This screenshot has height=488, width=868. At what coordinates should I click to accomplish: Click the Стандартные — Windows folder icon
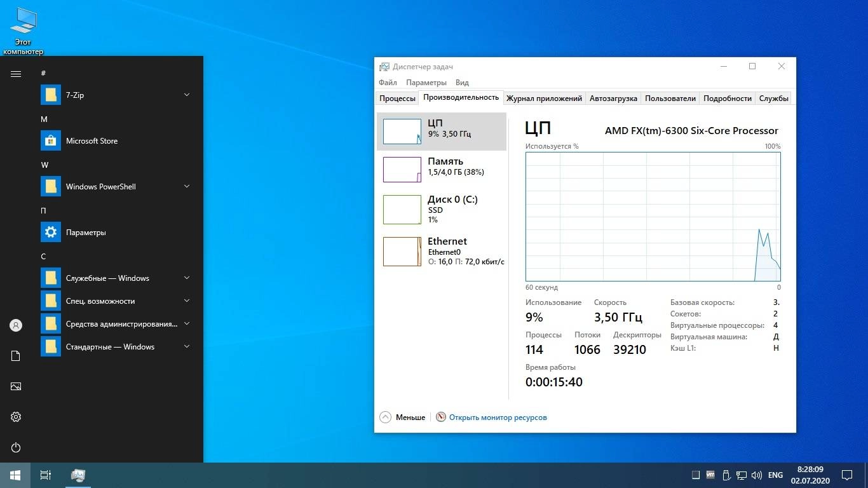(x=51, y=346)
